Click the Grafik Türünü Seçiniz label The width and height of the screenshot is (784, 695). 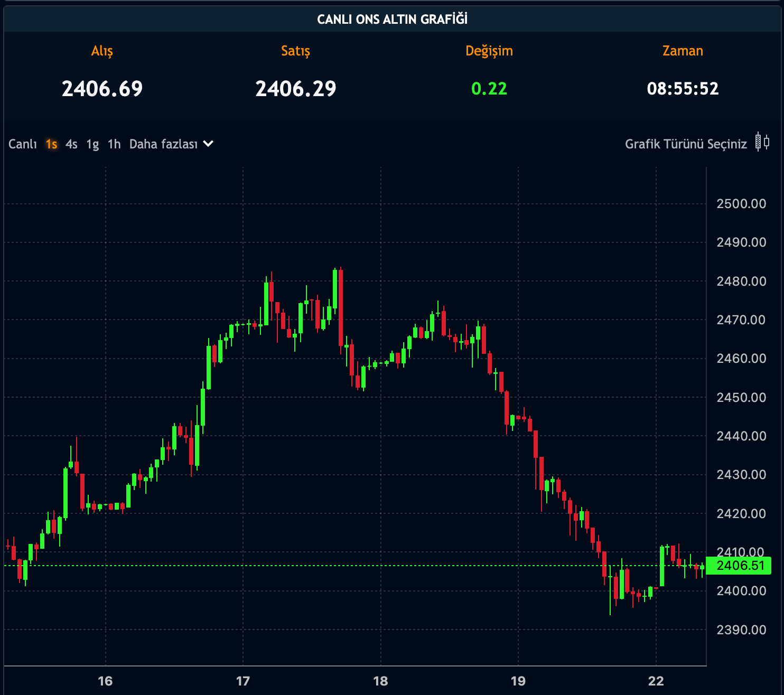686,144
